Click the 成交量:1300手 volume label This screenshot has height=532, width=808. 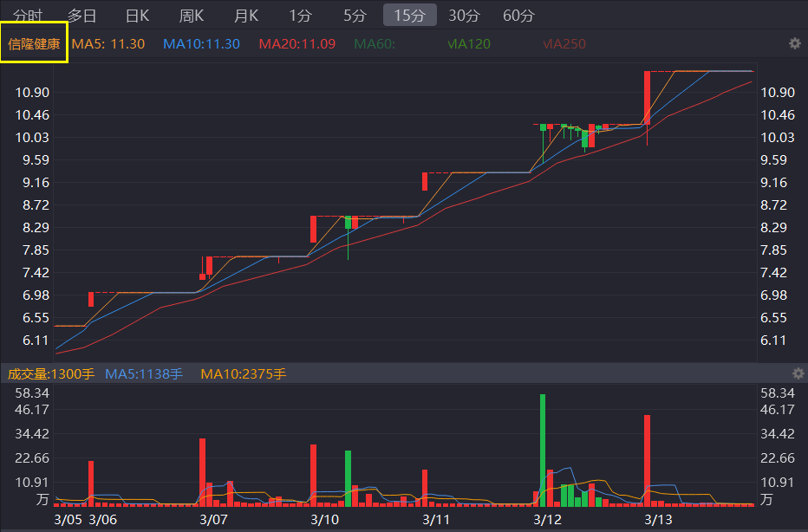coord(51,374)
